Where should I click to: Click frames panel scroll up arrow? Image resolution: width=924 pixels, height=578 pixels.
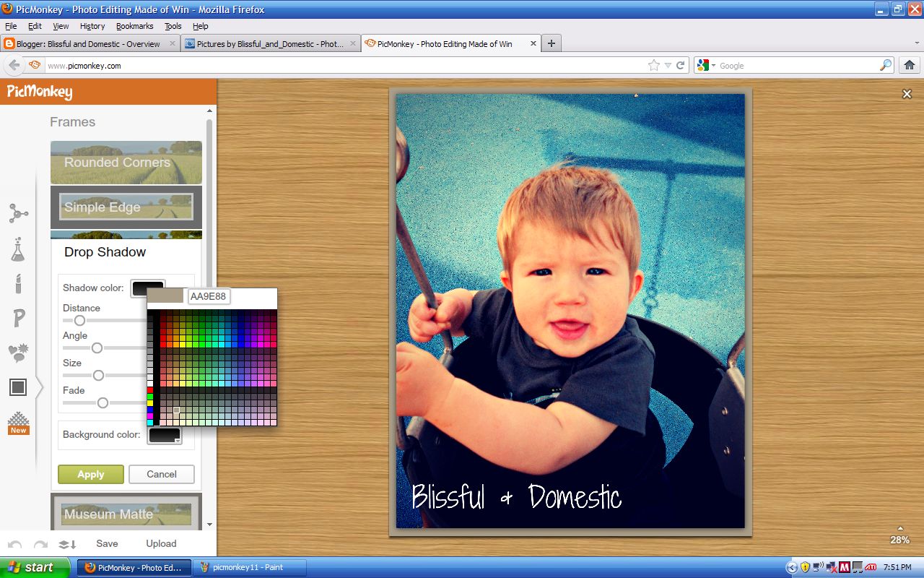[x=209, y=111]
